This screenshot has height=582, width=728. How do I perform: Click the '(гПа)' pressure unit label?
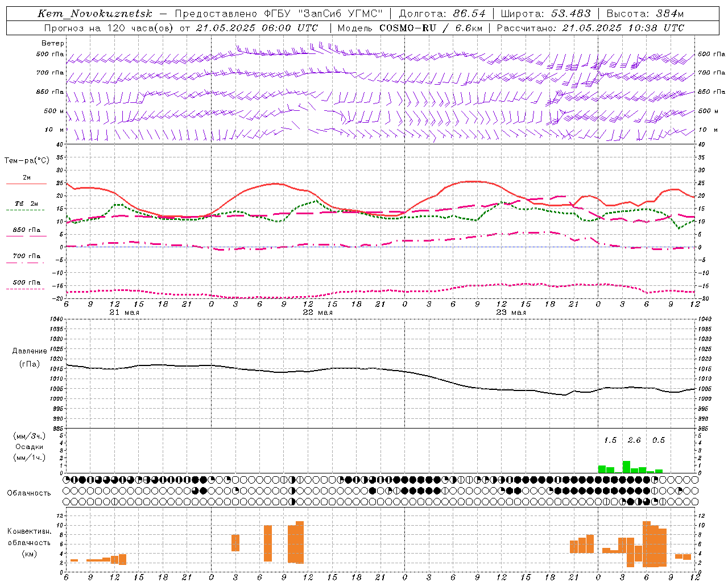[30, 364]
